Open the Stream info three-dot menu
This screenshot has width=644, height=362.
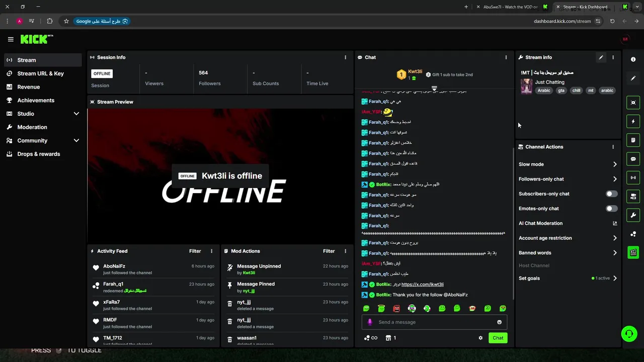click(613, 57)
